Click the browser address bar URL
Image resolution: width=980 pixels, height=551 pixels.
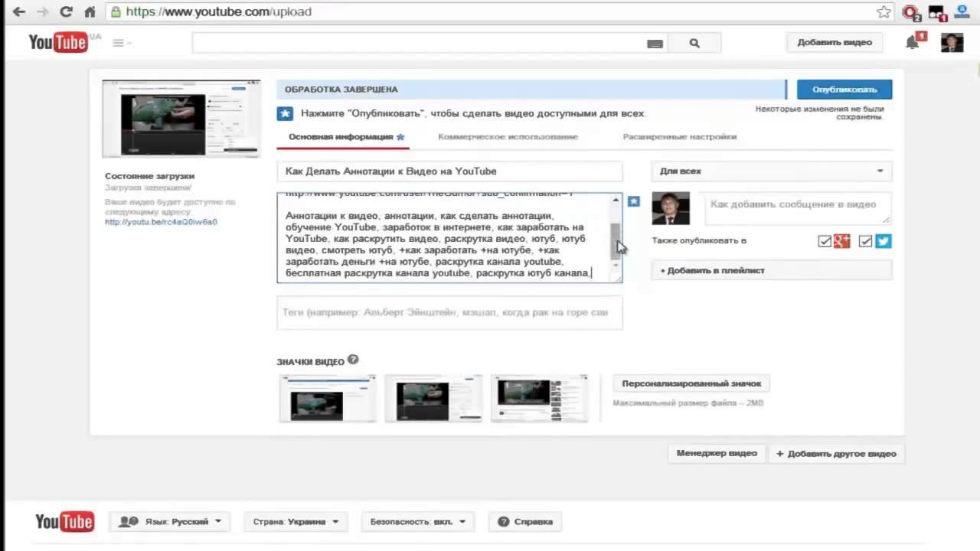[218, 11]
